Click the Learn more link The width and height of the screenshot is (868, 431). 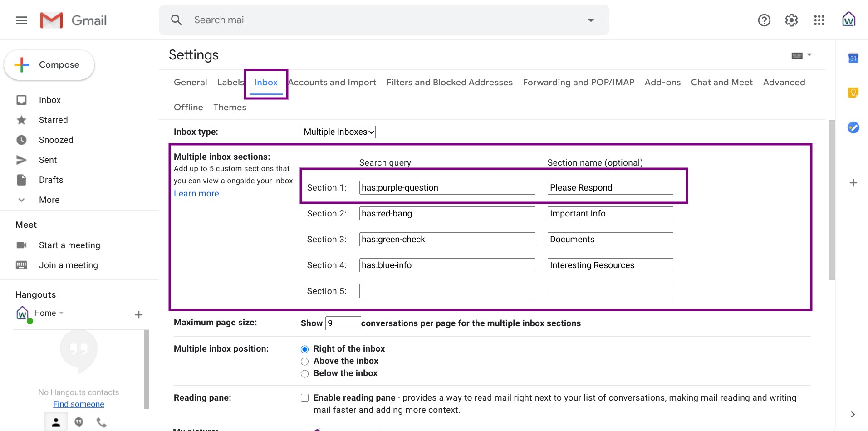[196, 193]
